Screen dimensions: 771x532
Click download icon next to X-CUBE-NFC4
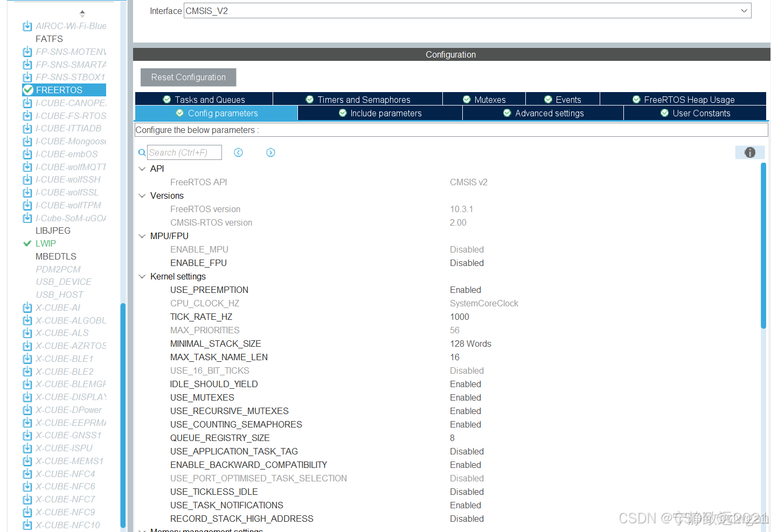(x=27, y=474)
